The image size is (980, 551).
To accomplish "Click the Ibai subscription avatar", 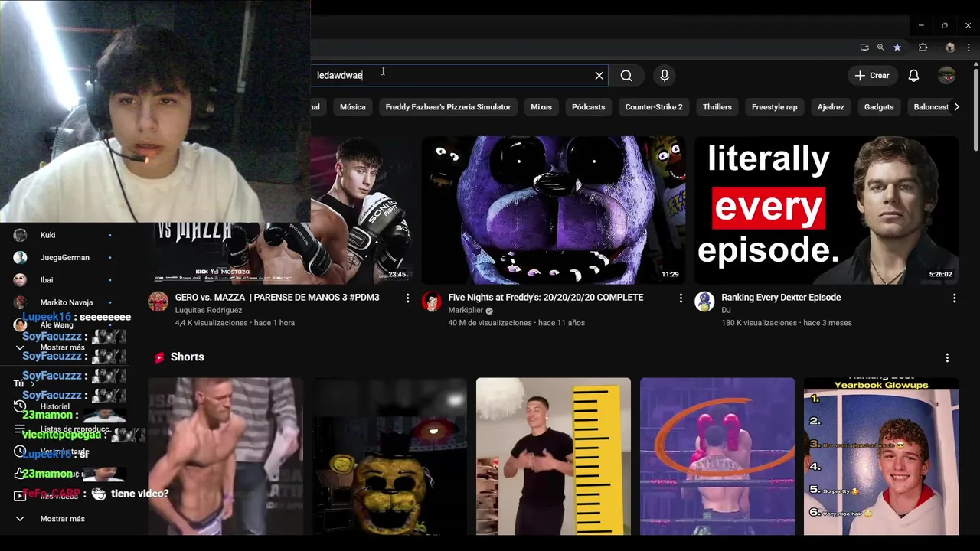I will (20, 280).
